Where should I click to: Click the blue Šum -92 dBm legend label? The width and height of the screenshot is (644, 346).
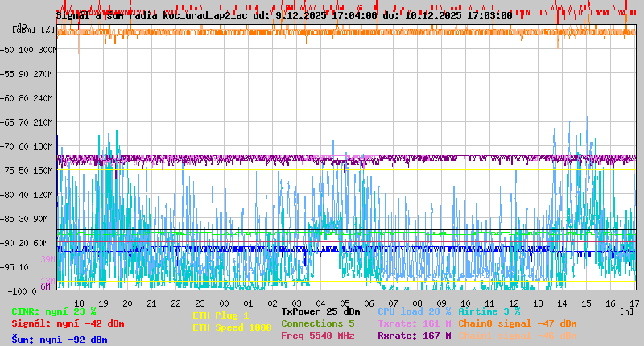(60, 340)
